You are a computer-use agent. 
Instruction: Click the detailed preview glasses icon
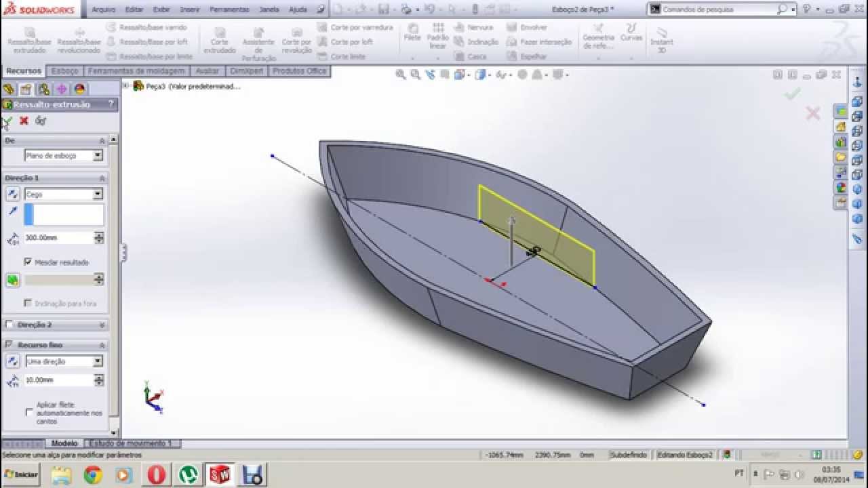(x=41, y=121)
